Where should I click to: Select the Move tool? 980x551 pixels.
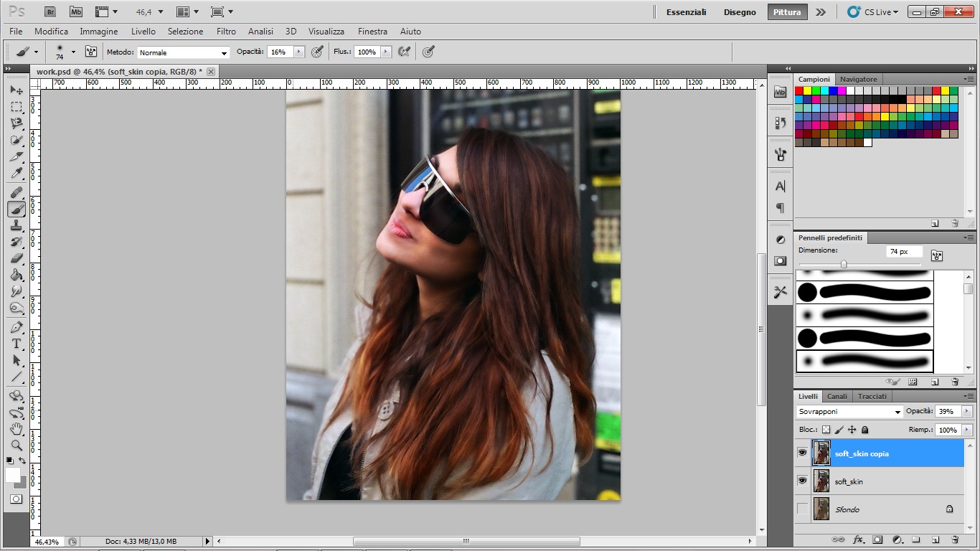17,90
